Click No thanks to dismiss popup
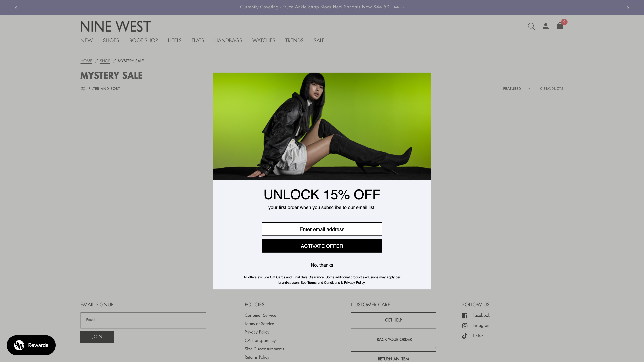The height and width of the screenshot is (362, 644). coord(321,265)
